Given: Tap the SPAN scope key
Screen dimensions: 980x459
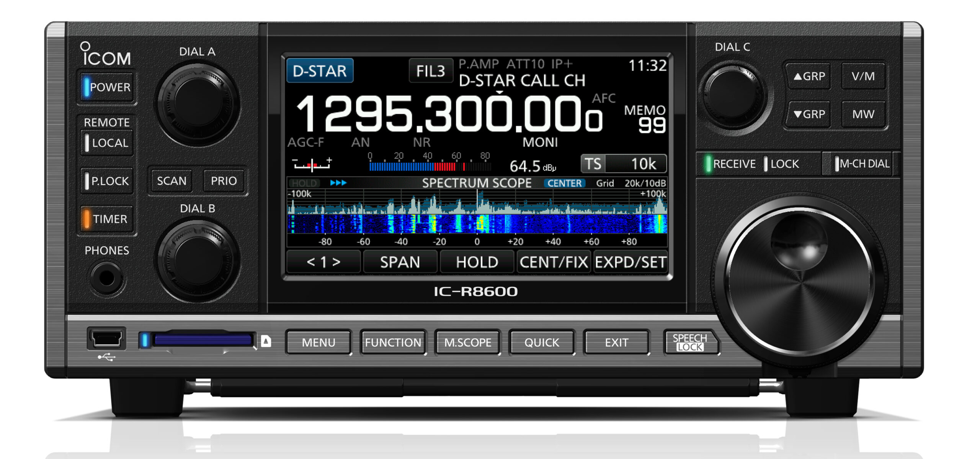Looking at the screenshot, I should [x=400, y=262].
